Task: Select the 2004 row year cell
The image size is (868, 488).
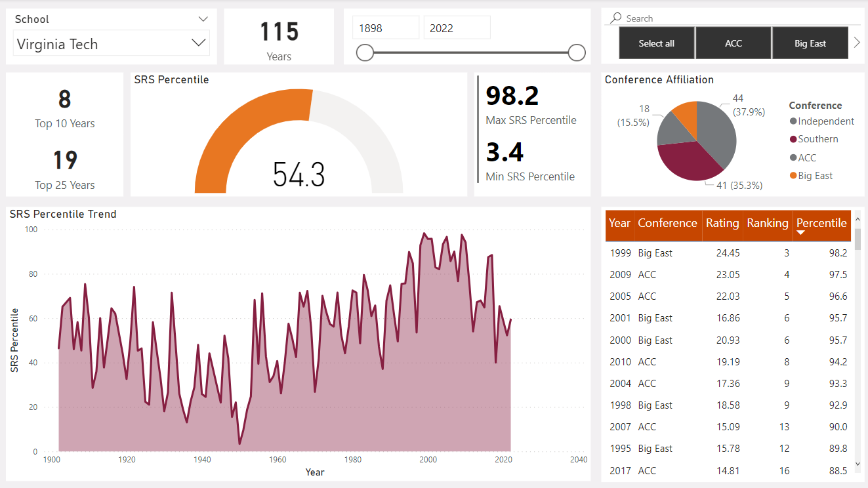Action: 620,383
